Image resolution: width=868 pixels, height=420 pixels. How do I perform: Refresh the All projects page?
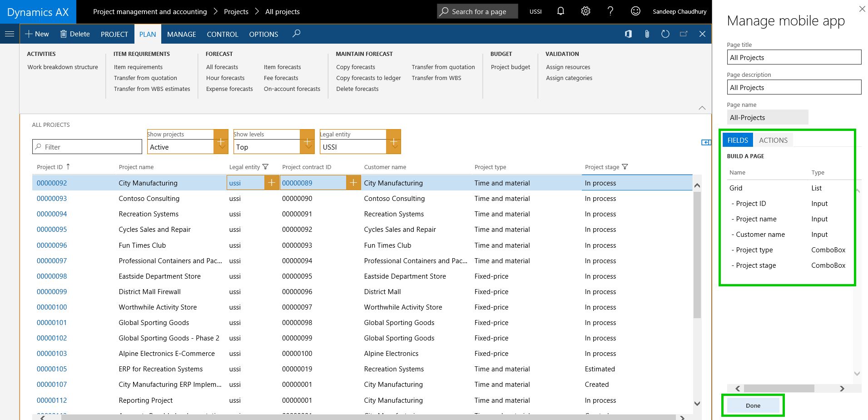point(665,34)
